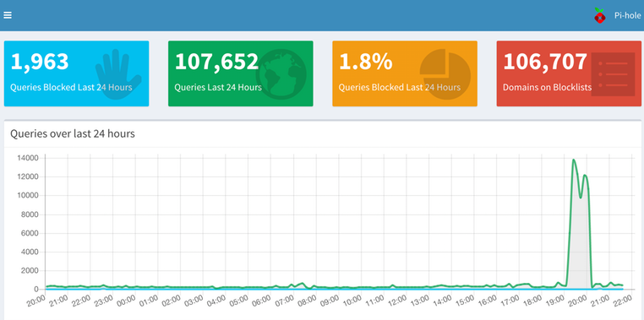Click the tallest green peak near 19:00
The image size is (644, 320).
(573, 160)
